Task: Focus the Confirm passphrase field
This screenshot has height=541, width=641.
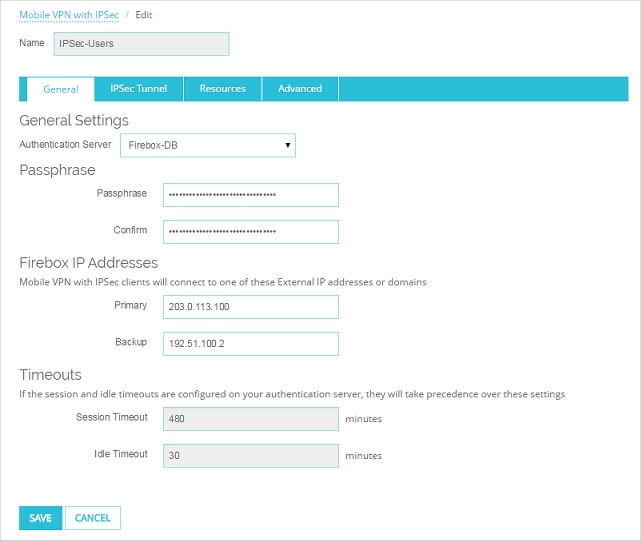Action: point(251,231)
